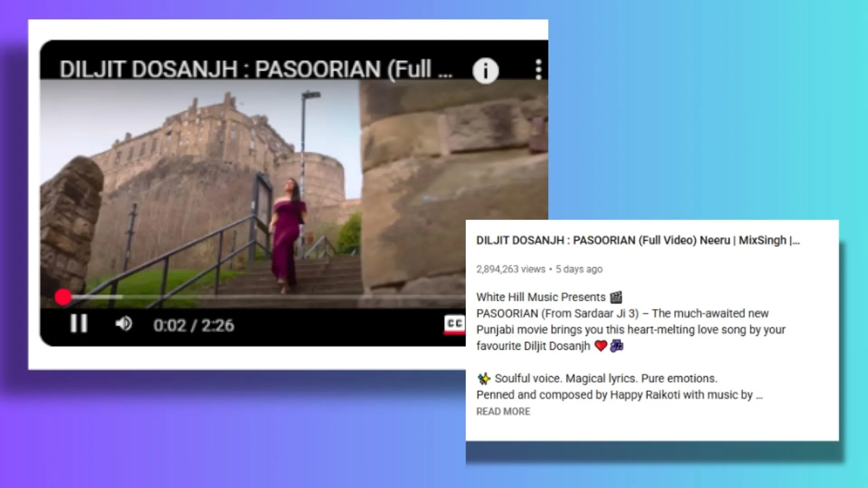
Task: Click the 2,894,263 views count
Action: [510, 269]
